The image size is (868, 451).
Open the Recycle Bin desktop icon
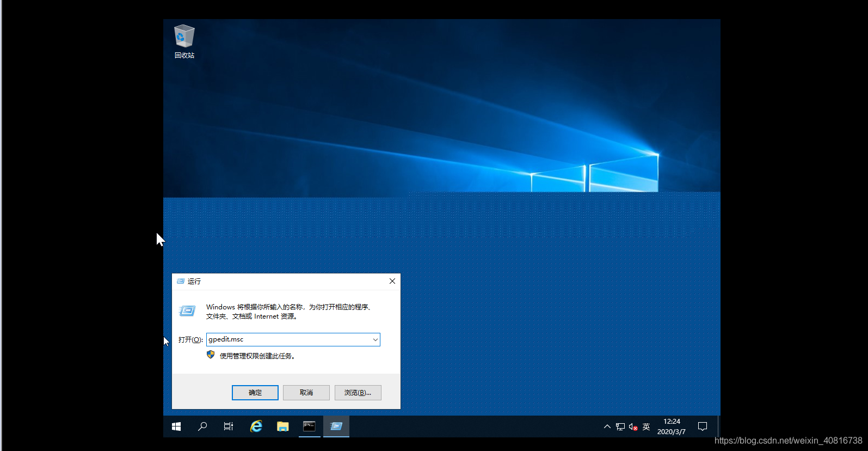[184, 41]
